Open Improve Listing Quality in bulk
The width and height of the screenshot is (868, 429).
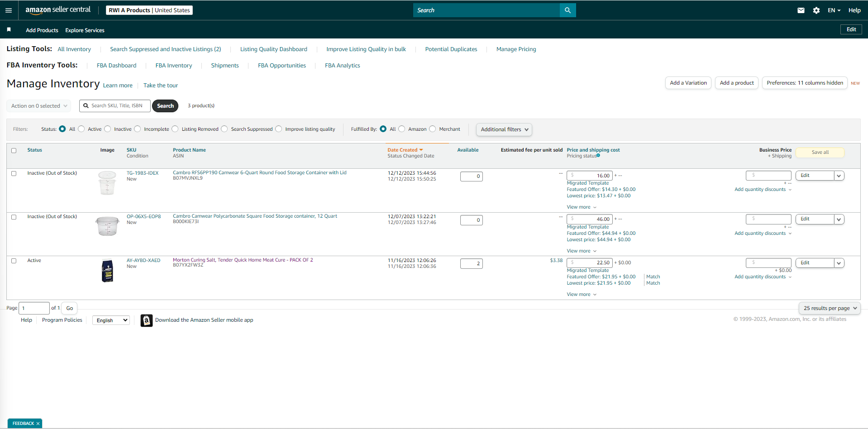[x=366, y=49]
